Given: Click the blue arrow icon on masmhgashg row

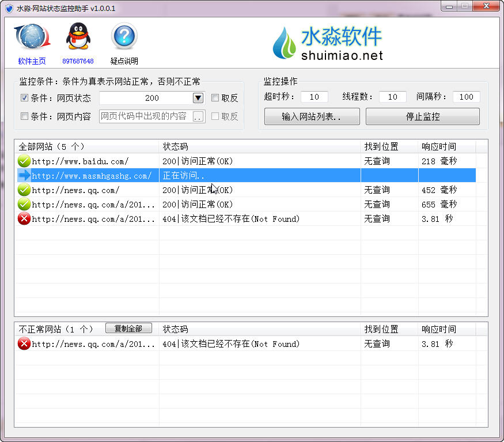Looking at the screenshot, I should [24, 176].
